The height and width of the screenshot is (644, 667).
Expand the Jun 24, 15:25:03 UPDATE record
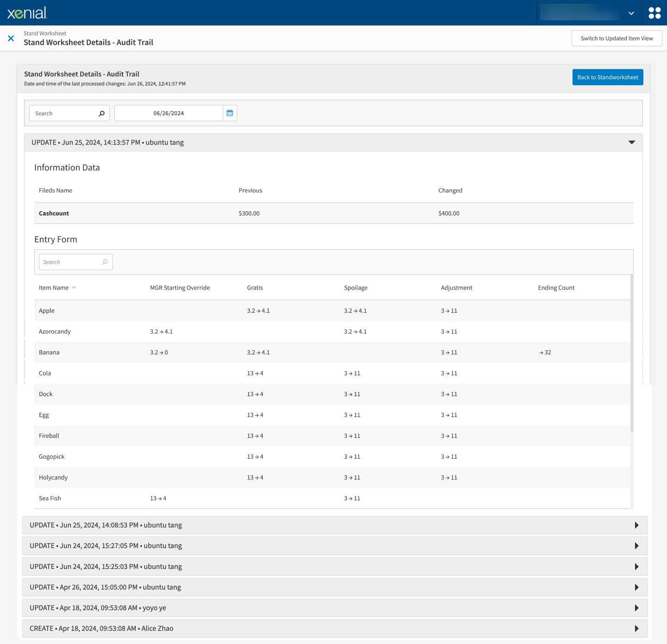coord(636,566)
